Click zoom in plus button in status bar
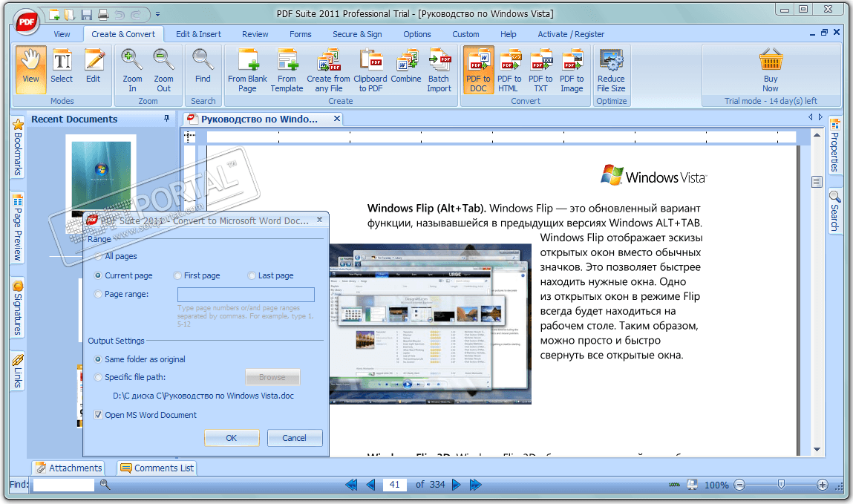The width and height of the screenshot is (853, 504). click(822, 485)
